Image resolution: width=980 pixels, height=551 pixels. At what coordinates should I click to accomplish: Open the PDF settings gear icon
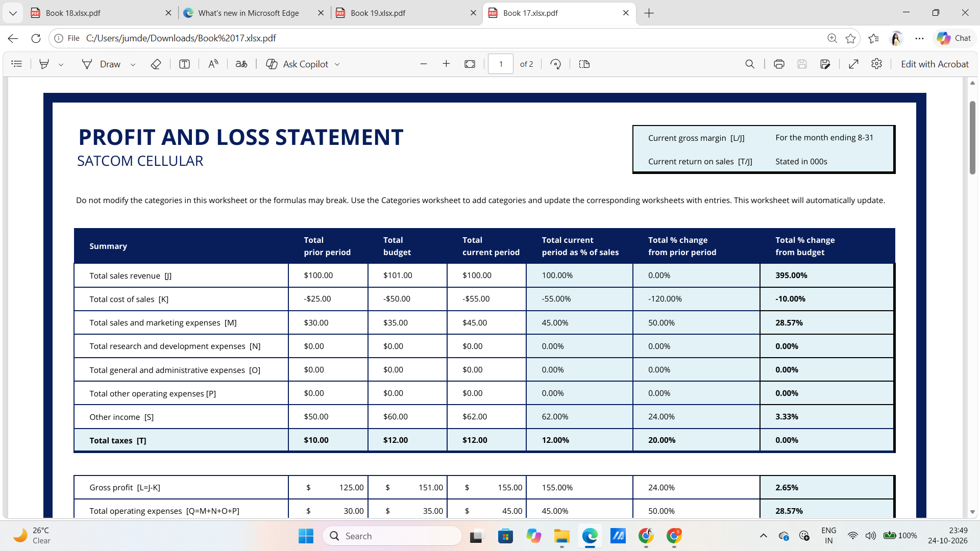876,64
